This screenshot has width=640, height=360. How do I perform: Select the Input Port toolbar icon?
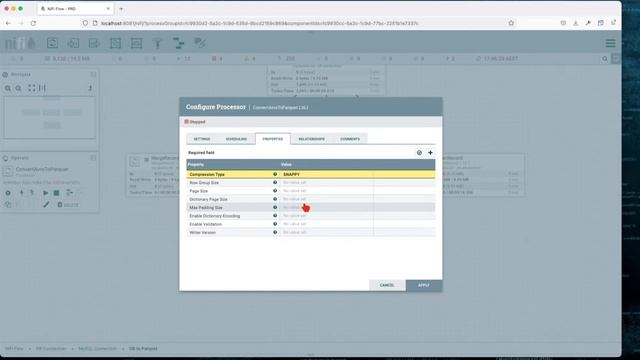click(x=73, y=43)
